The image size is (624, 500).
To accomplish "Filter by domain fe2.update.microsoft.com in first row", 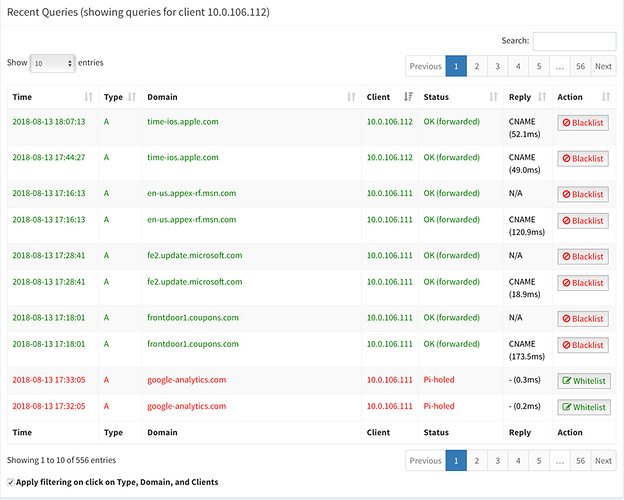I will [x=194, y=255].
